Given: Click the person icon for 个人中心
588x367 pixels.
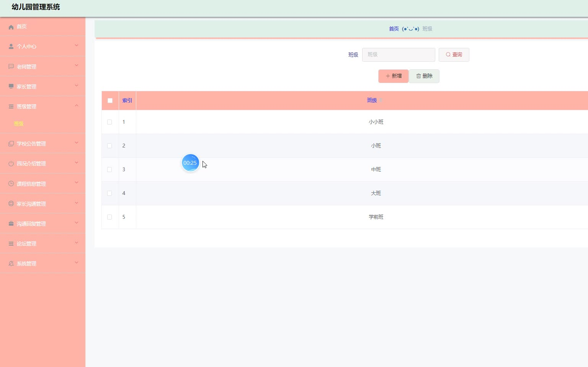Looking at the screenshot, I should click(11, 46).
